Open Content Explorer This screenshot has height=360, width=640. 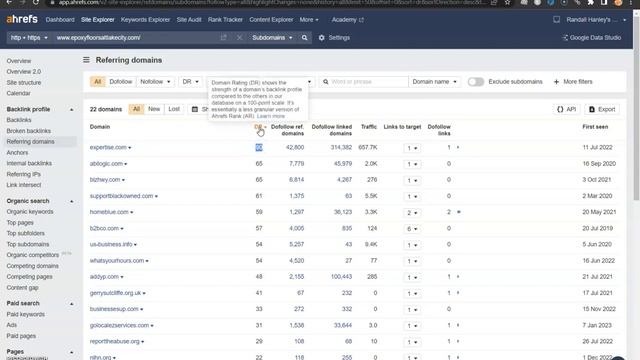(x=271, y=20)
